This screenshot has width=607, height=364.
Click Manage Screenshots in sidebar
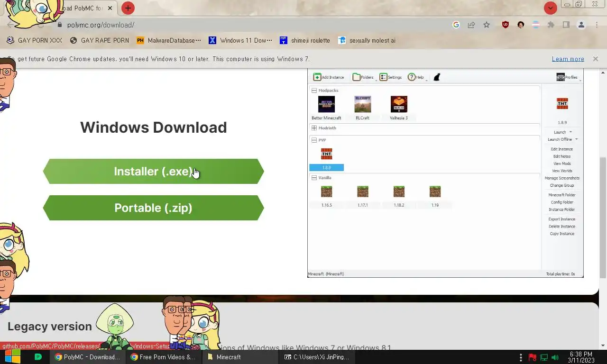[x=562, y=178]
